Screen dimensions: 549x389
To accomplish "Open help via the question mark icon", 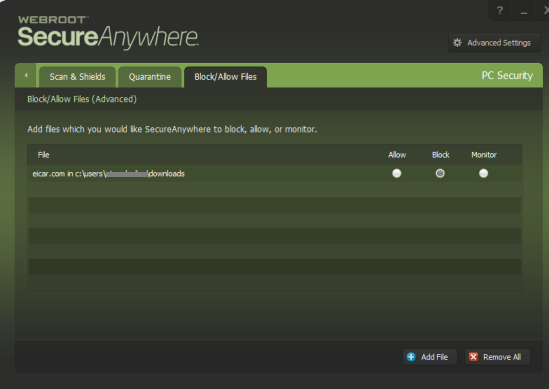I will pos(500,11).
